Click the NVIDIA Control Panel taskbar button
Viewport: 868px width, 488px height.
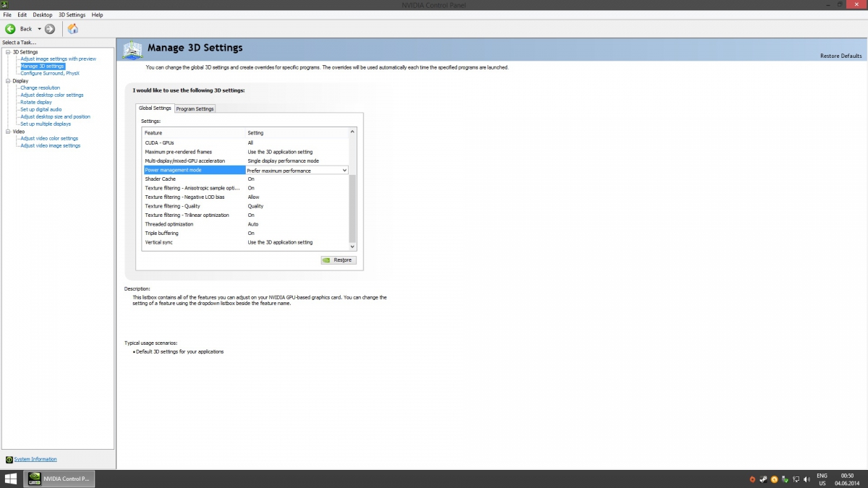tap(59, 479)
